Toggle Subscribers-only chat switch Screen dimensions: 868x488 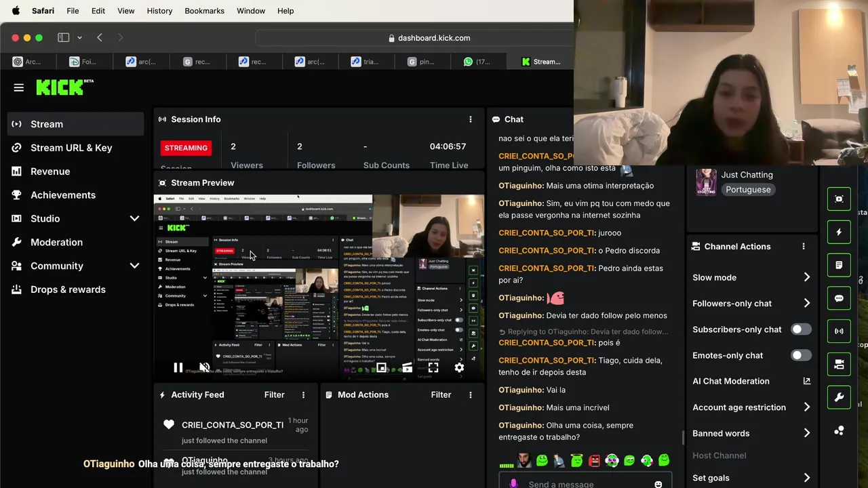click(801, 329)
